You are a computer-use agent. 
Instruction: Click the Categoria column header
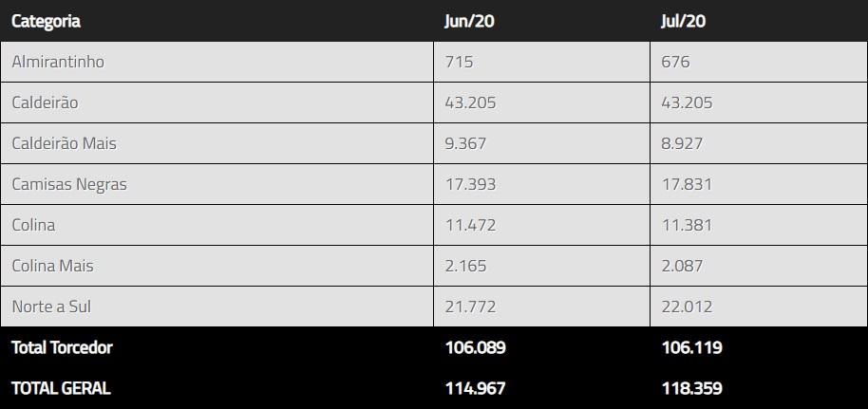click(x=46, y=21)
